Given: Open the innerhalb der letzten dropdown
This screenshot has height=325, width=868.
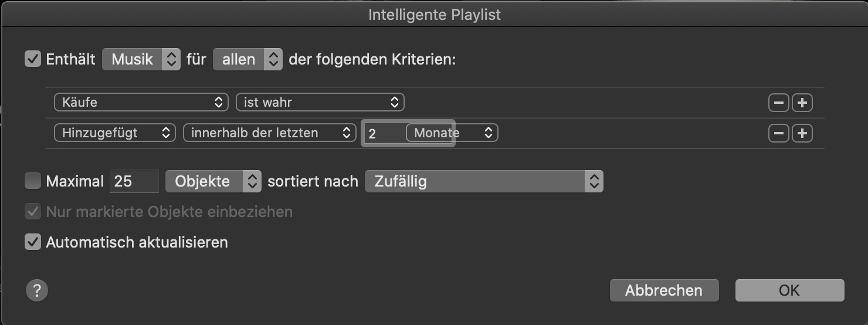Looking at the screenshot, I should tap(269, 133).
